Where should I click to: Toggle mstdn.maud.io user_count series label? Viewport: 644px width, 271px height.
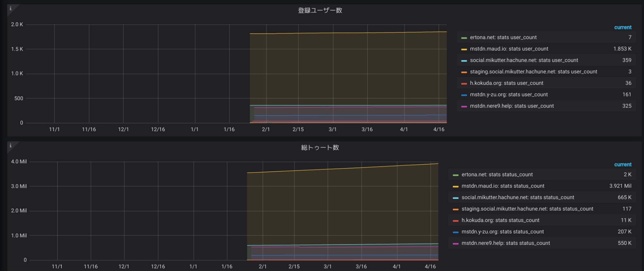pos(509,49)
